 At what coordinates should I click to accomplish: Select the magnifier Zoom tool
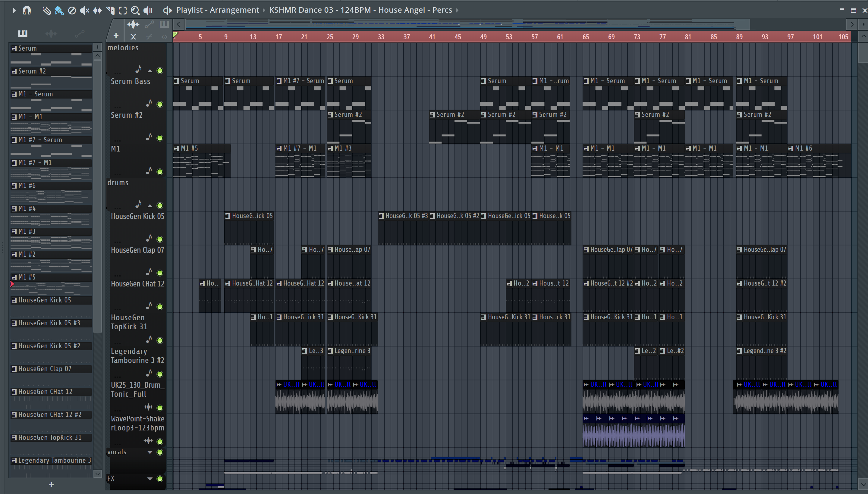tap(135, 11)
